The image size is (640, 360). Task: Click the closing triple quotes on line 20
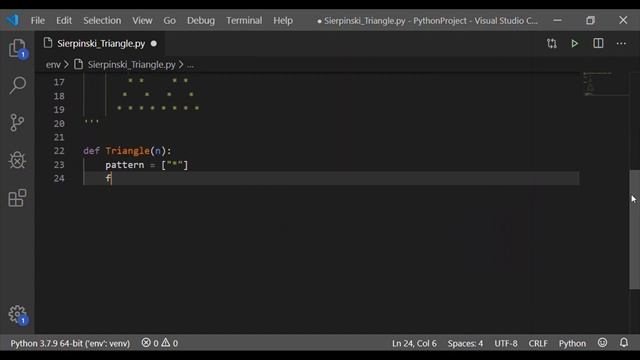click(91, 122)
